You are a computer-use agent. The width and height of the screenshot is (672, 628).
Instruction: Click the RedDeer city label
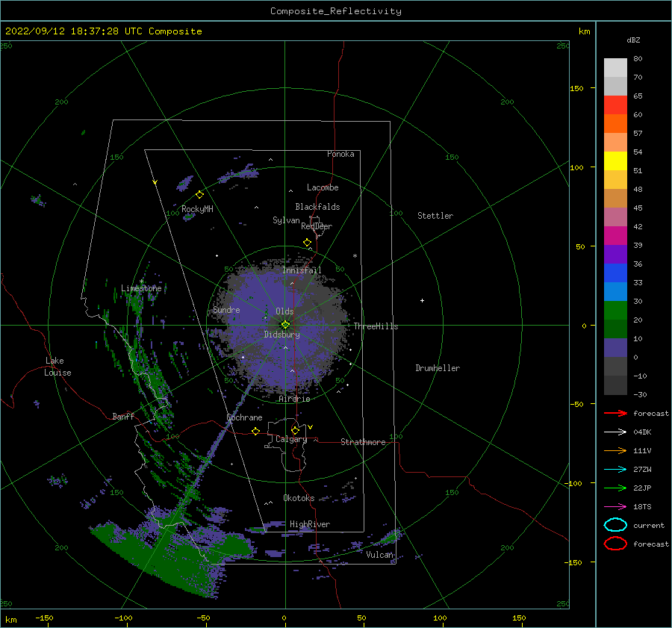tap(317, 226)
